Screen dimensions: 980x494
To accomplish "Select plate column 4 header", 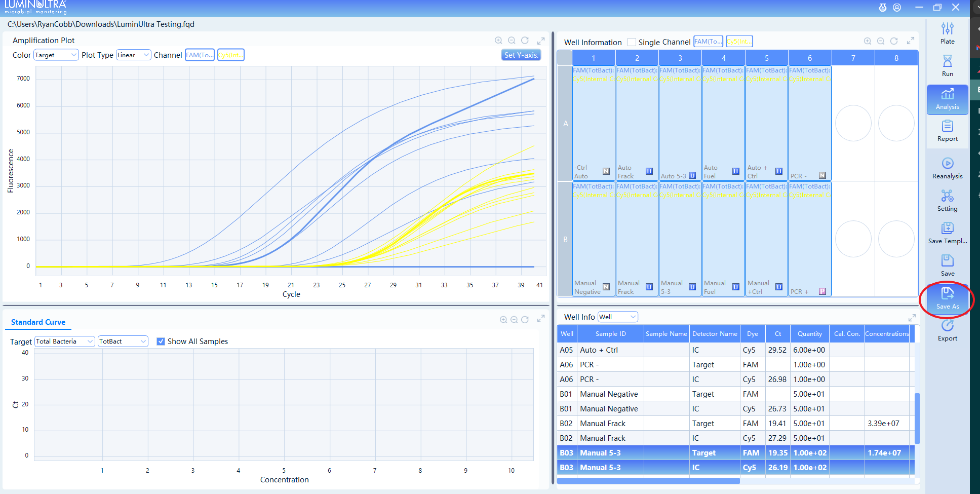I will [x=723, y=58].
